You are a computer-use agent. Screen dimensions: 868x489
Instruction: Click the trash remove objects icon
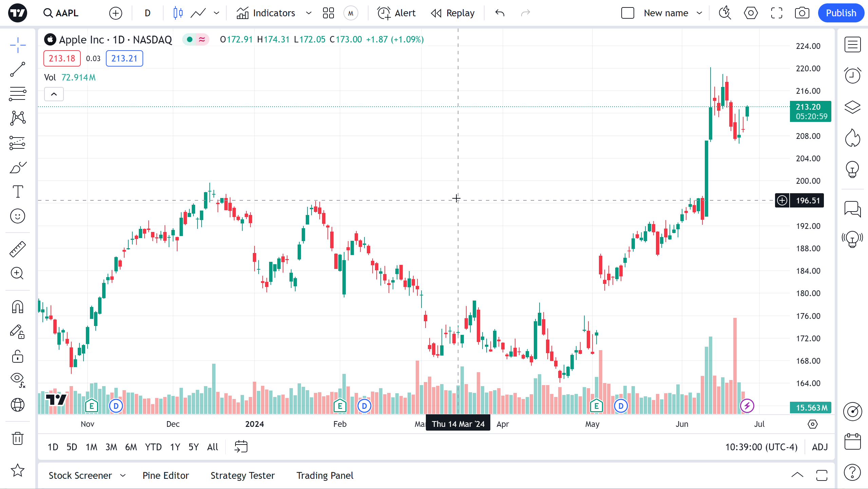pyautogui.click(x=18, y=438)
